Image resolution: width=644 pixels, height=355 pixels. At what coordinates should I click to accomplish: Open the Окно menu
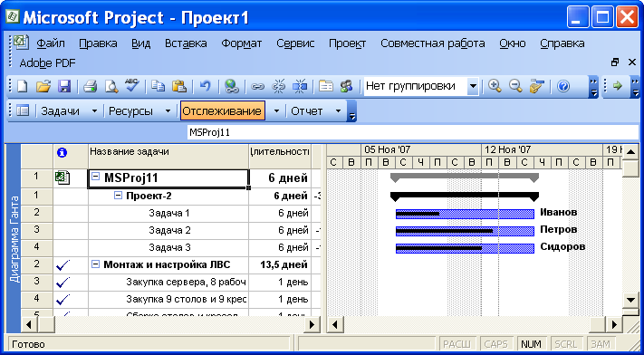513,43
